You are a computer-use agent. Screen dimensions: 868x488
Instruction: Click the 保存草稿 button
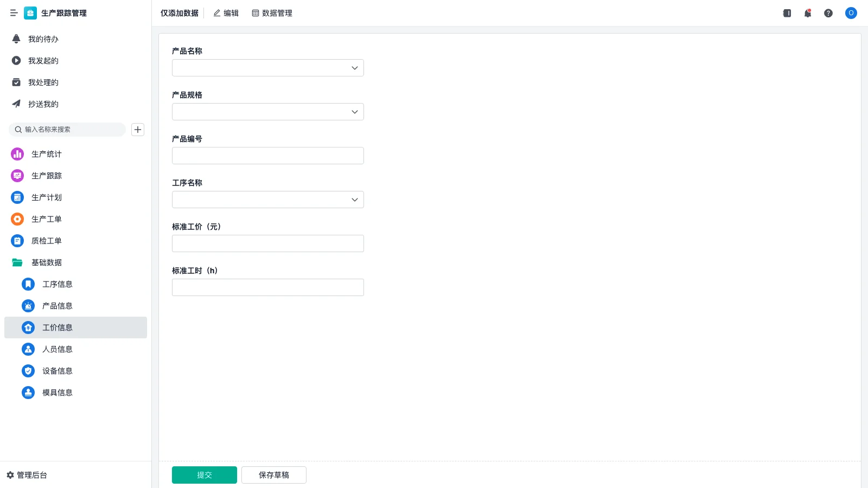[273, 475]
